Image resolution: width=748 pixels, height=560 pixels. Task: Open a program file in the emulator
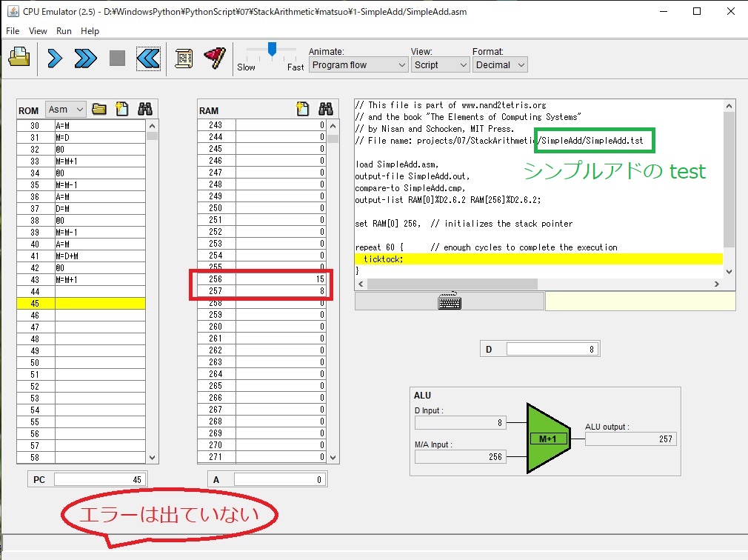click(x=19, y=57)
